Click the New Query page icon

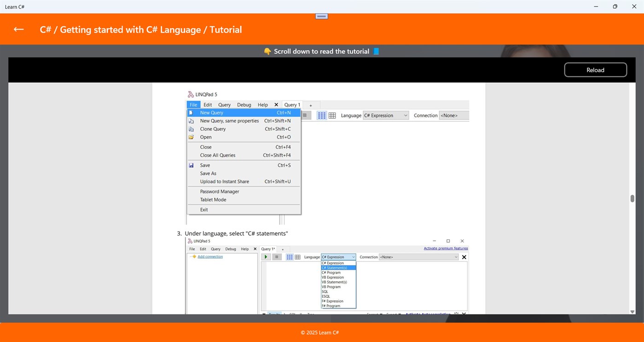[x=191, y=112]
